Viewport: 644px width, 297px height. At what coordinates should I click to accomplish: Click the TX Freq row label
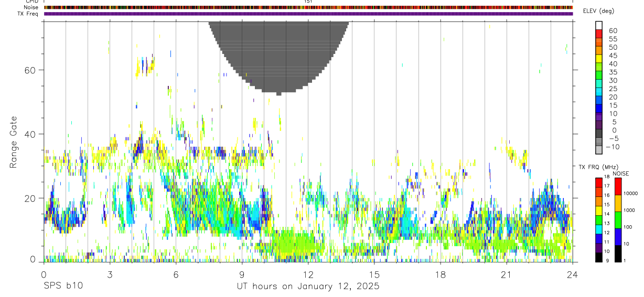(28, 14)
